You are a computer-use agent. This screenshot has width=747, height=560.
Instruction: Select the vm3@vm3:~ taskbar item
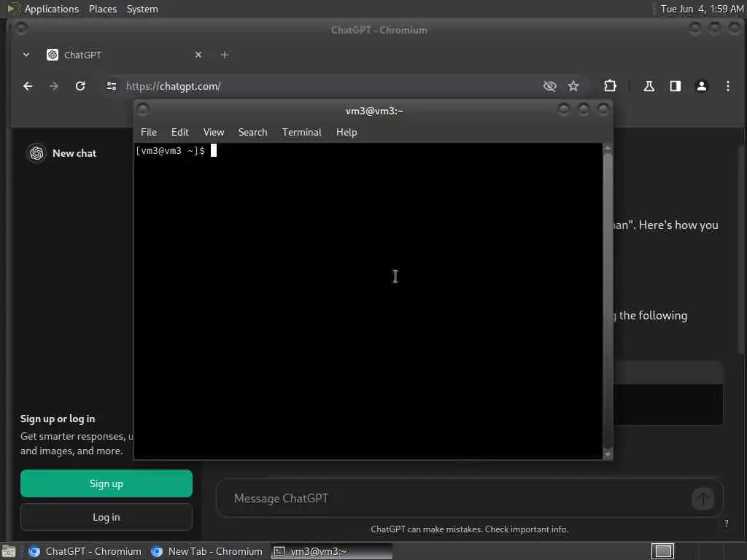(332, 551)
